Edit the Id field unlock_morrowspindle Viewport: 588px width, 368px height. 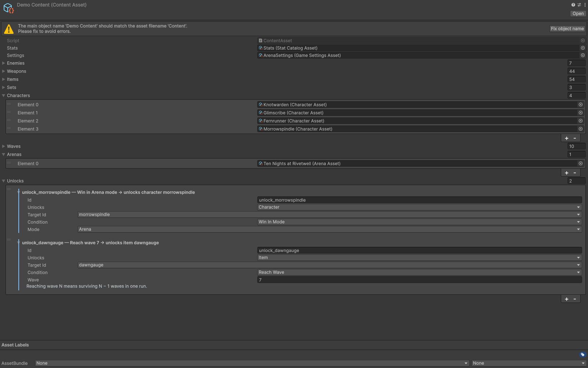(419, 200)
